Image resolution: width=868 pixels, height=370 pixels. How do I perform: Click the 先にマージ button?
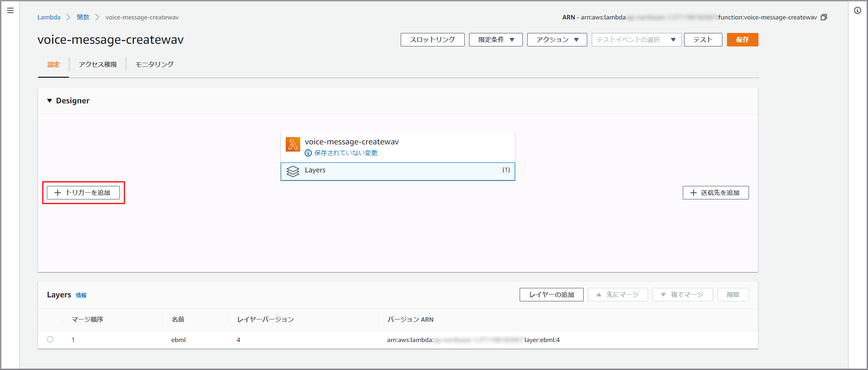click(x=618, y=295)
